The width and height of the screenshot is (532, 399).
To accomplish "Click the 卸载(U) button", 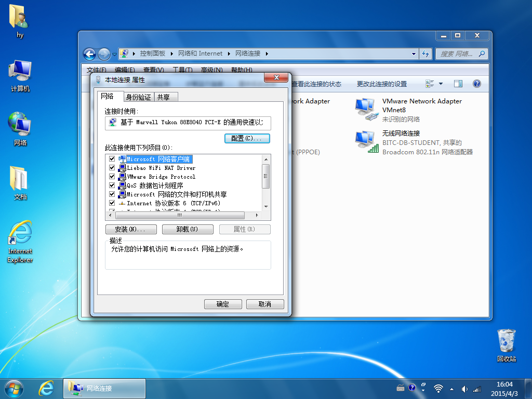I will tap(188, 229).
